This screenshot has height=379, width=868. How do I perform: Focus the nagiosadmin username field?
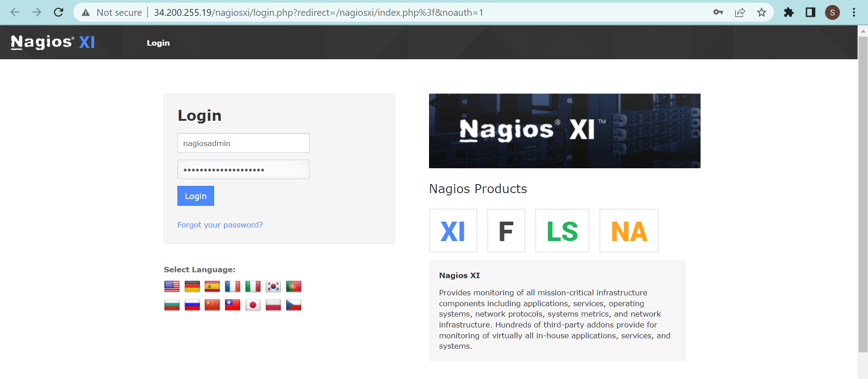[x=243, y=143]
